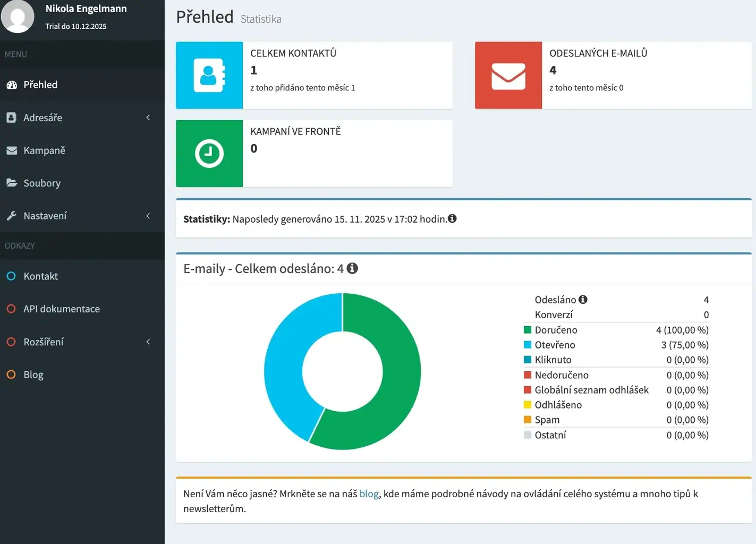Image resolution: width=756 pixels, height=544 pixels.
Task: Expand the Nastavení submenu arrow
Action: 148,216
